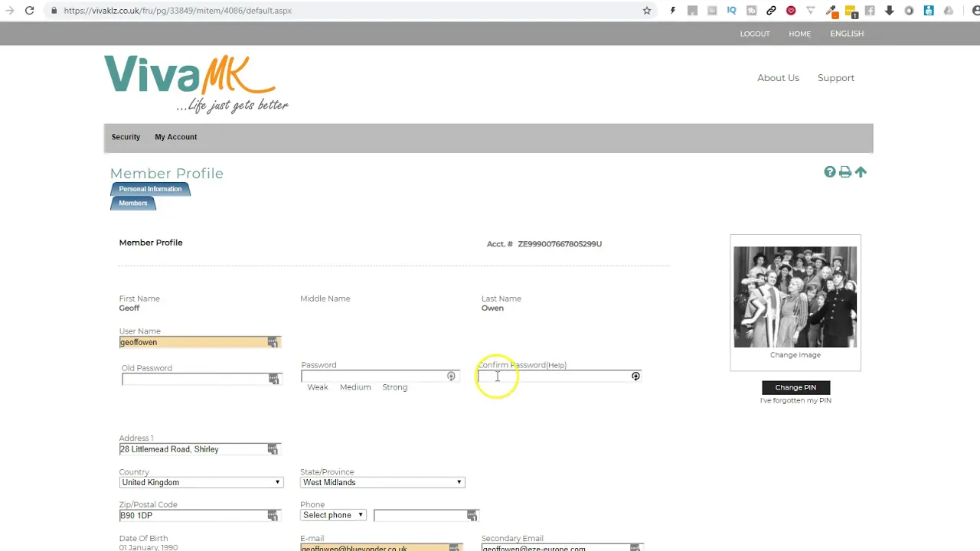Bookmark this page with the star icon
This screenshot has height=551, width=980.
[647, 11]
